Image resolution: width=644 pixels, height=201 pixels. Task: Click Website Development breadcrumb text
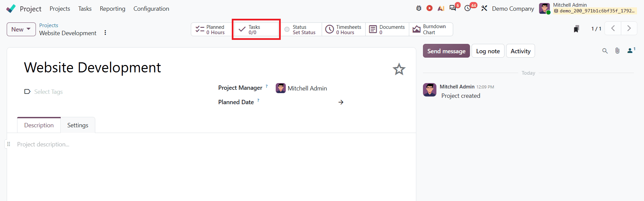(x=68, y=33)
